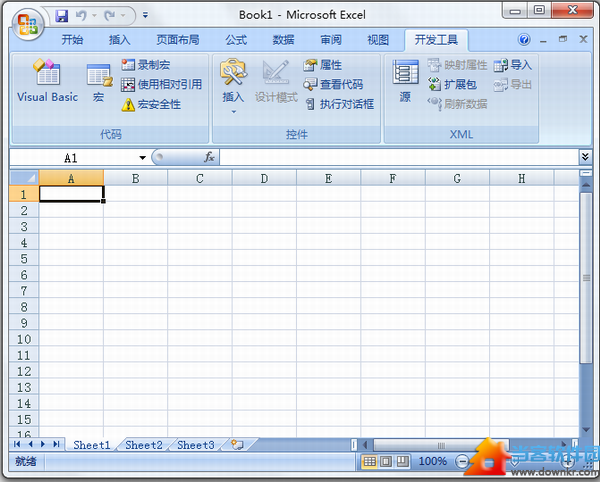Go to last sheet navigation arrow
The width and height of the screenshot is (600, 482).
coord(56,444)
